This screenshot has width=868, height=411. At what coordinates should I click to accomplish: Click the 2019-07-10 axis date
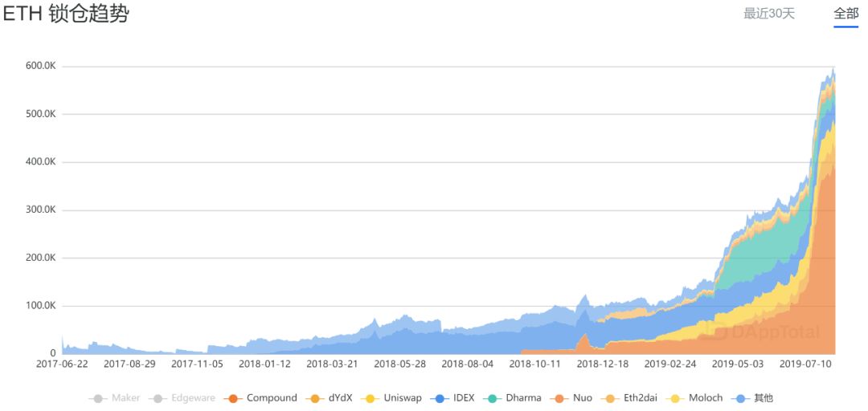pyautogui.click(x=805, y=364)
